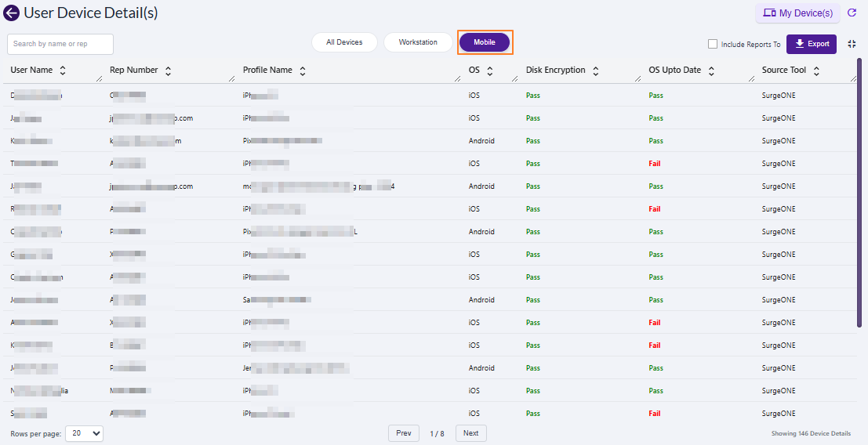Sort by OS column
This screenshot has height=445, width=868.
490,71
